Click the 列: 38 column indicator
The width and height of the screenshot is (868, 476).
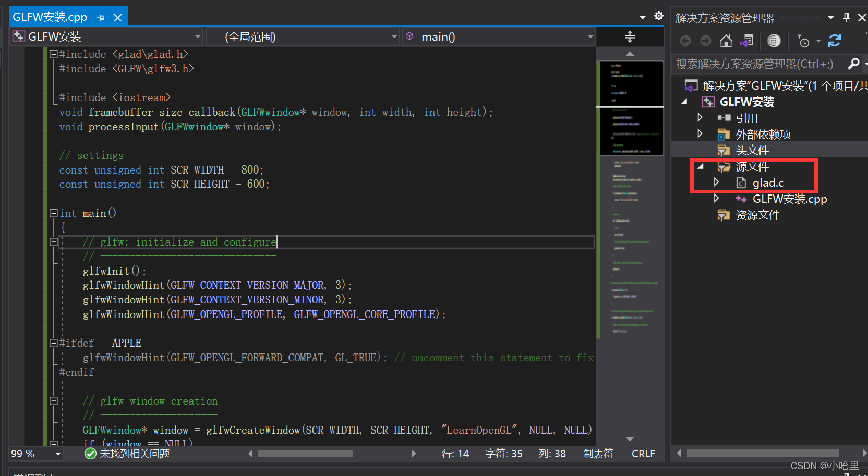click(552, 454)
